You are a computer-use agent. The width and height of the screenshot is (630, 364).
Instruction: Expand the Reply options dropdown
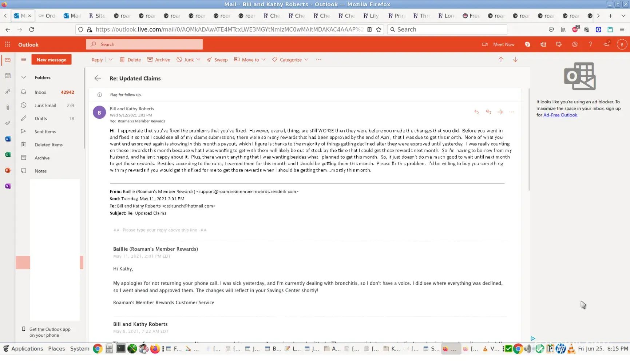111,60
